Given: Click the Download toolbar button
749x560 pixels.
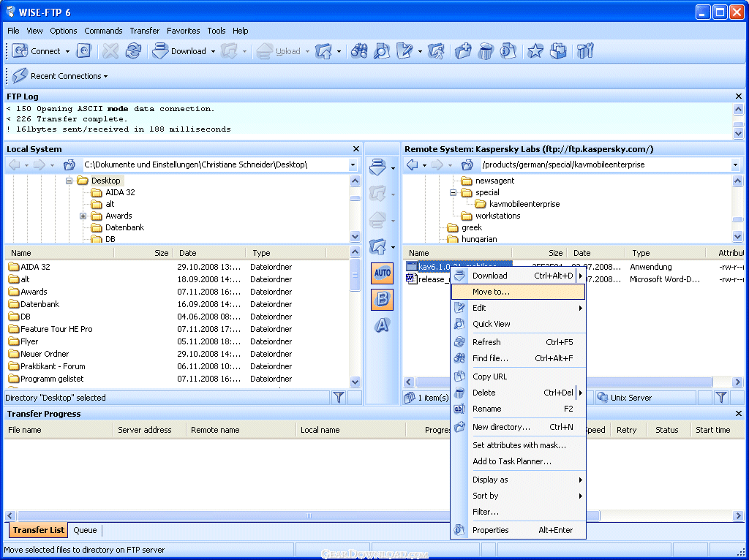Looking at the screenshot, I should [x=179, y=50].
